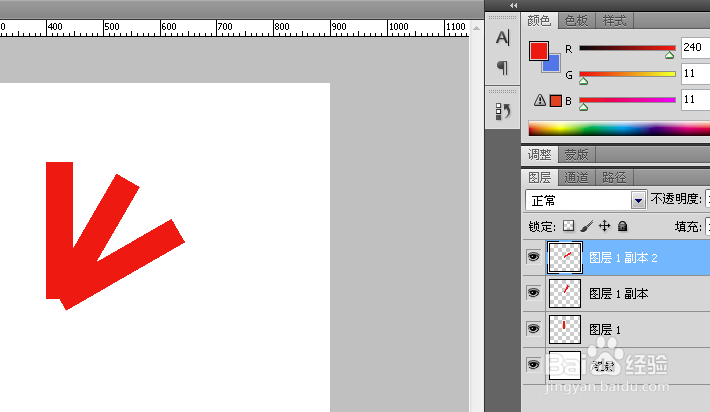The width and height of the screenshot is (710, 412).
Task: Click the R color slider
Action: (627, 48)
